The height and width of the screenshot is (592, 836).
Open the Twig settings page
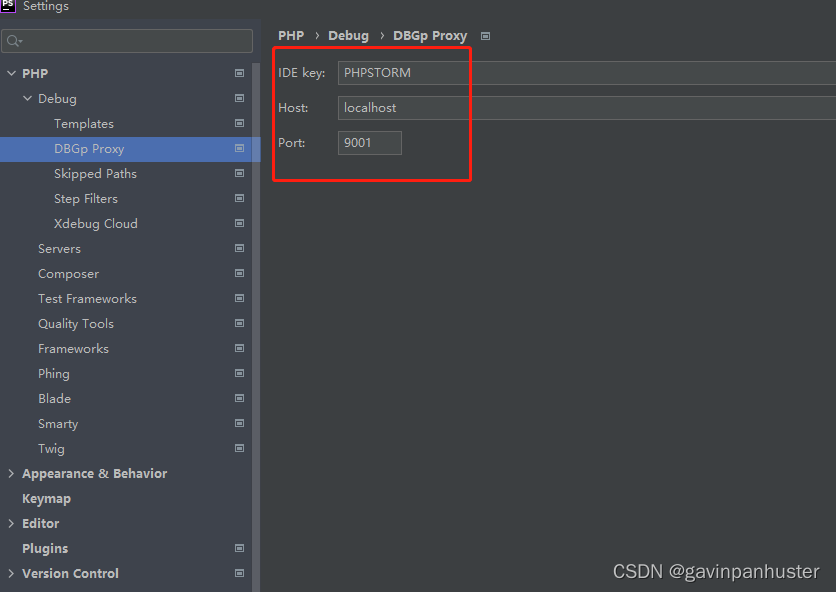click(51, 449)
